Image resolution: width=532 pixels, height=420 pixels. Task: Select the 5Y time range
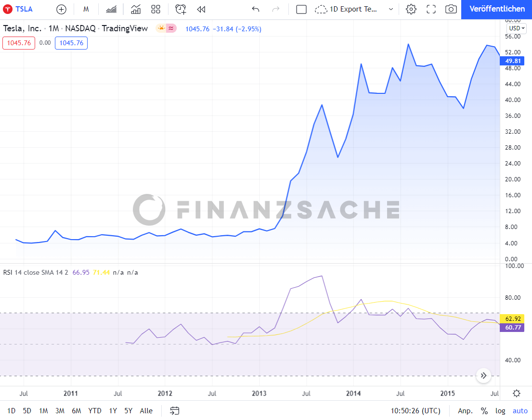pos(128,411)
